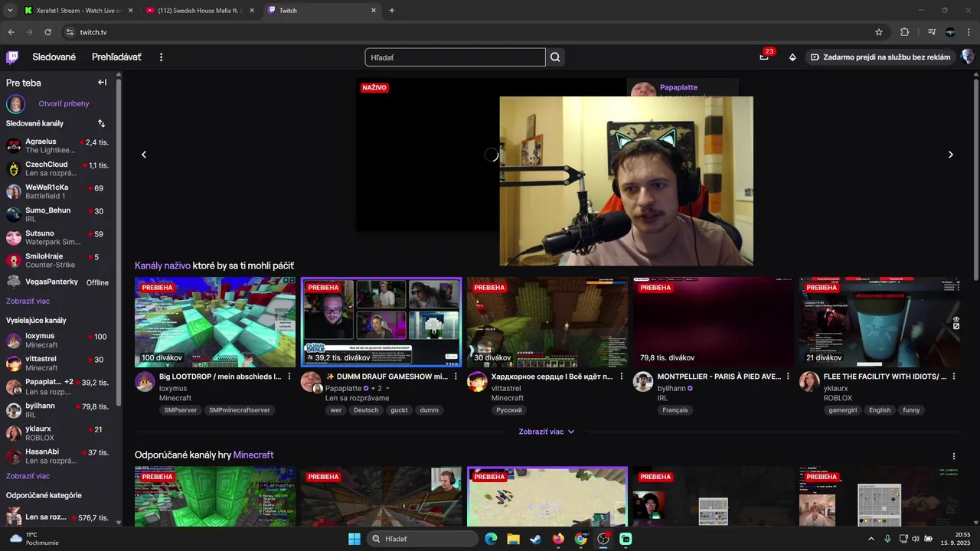Switch to Xerafat1 Stream browser tab
Image resolution: width=980 pixels, height=551 pixels.
(x=77, y=11)
